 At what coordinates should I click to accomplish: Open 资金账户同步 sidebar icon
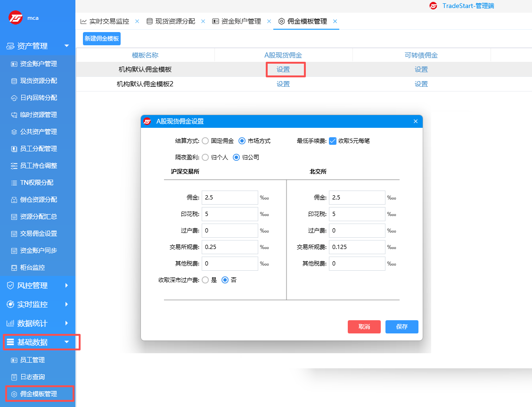point(14,250)
